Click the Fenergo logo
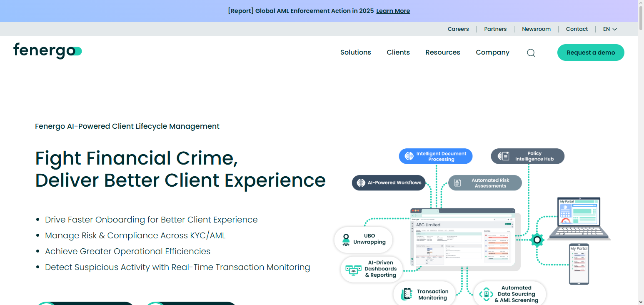The image size is (644, 305). 47,51
